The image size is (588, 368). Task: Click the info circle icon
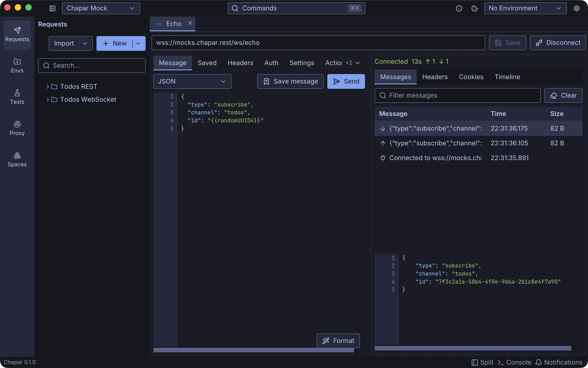tap(459, 9)
